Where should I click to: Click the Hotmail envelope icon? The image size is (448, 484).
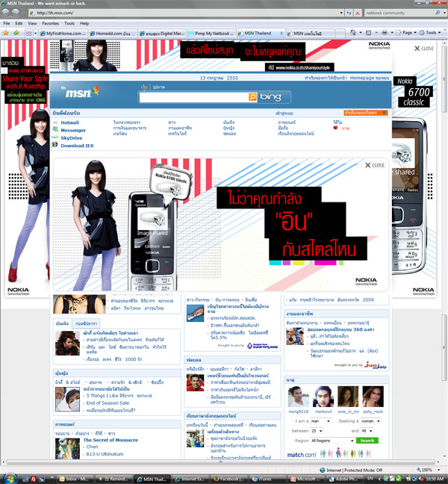(55, 122)
